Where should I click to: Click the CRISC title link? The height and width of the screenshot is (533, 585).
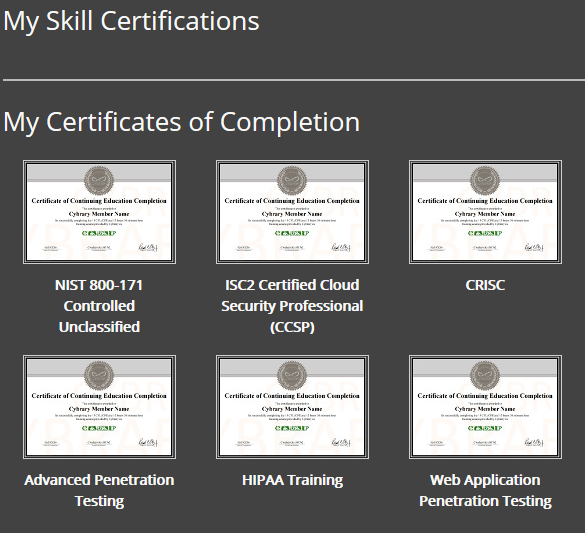[485, 285]
